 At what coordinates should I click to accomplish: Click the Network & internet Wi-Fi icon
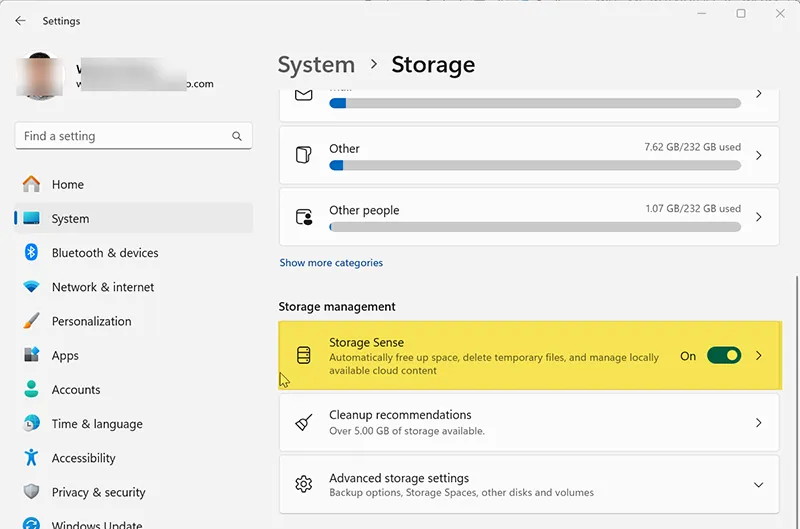[31, 287]
